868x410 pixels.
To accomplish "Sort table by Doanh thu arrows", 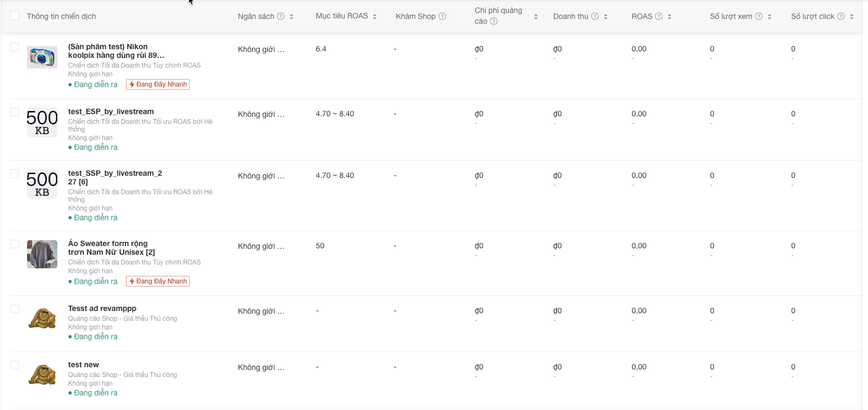I will pyautogui.click(x=606, y=17).
